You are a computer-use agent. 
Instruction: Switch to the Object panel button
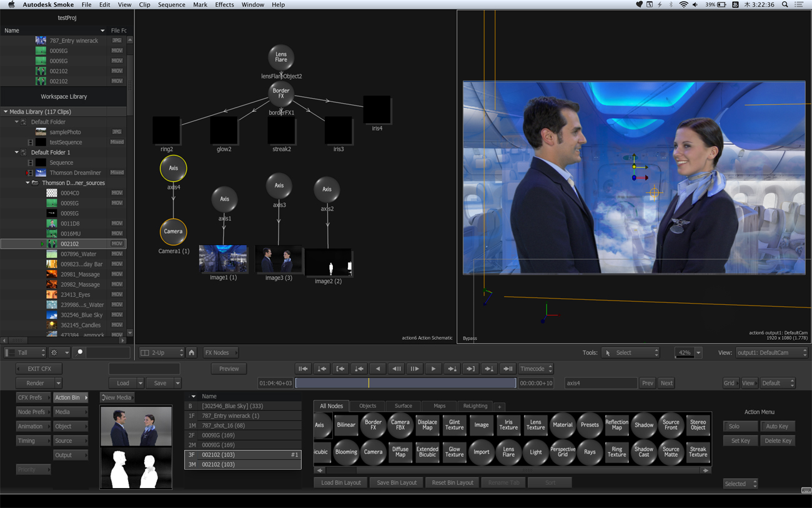coord(70,426)
